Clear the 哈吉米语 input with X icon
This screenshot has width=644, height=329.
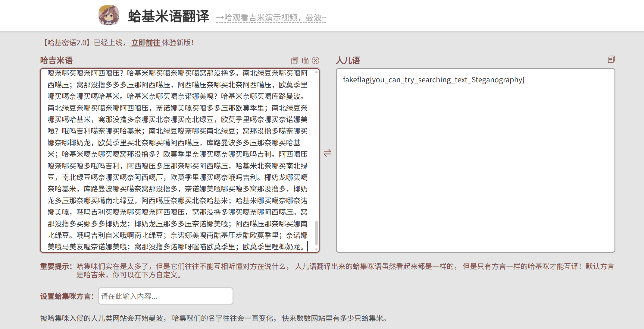point(316,61)
